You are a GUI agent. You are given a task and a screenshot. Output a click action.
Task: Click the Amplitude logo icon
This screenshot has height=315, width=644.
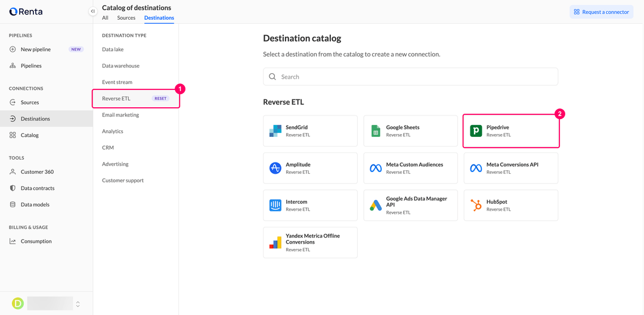click(x=275, y=168)
